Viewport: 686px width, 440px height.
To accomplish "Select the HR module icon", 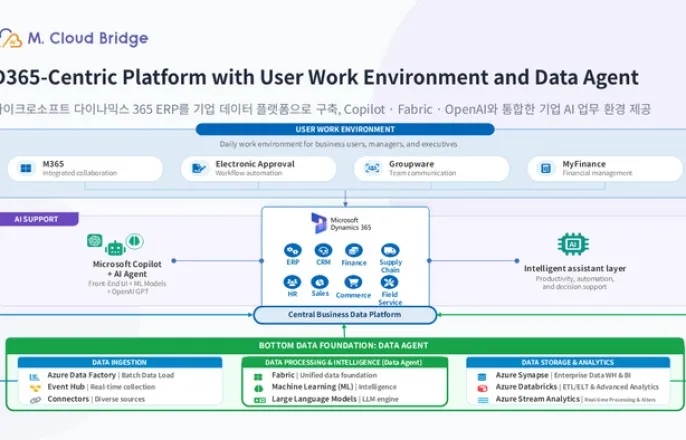I will pos(292,283).
